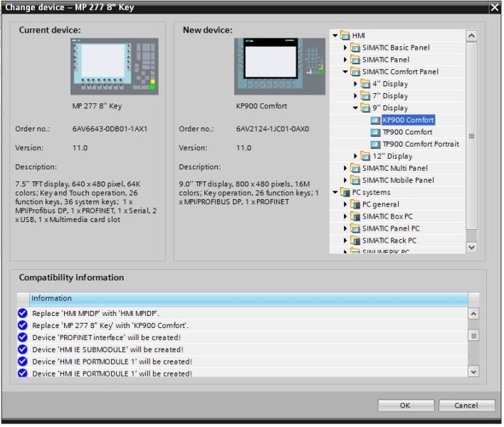The image size is (504, 427).
Task: Click the SIMATIC Box PC folder icon
Action: (357, 217)
